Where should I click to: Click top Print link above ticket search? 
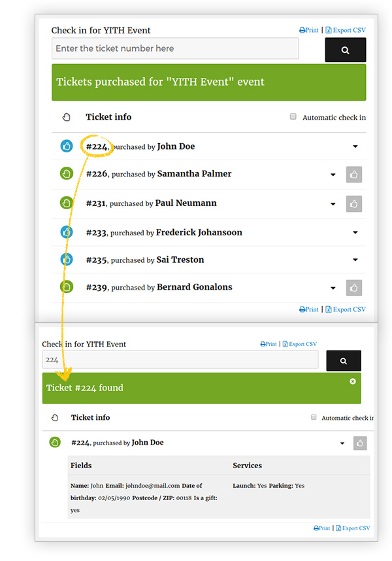coord(309,30)
